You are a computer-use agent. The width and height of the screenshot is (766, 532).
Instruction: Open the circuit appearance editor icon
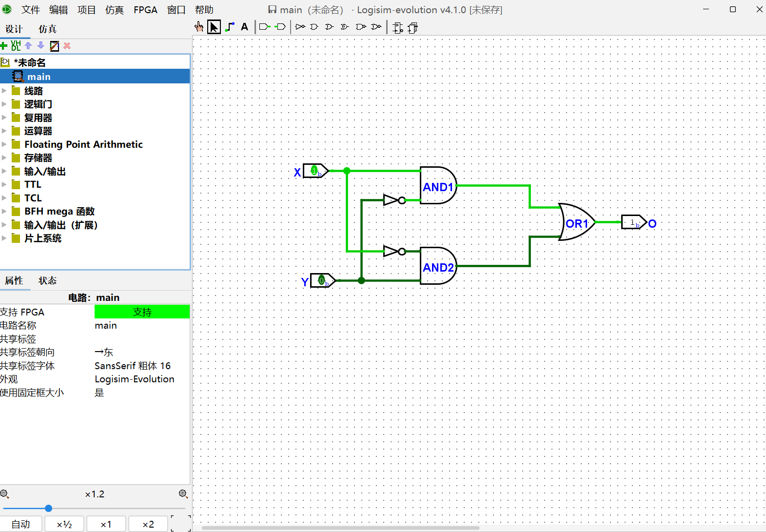pos(54,46)
